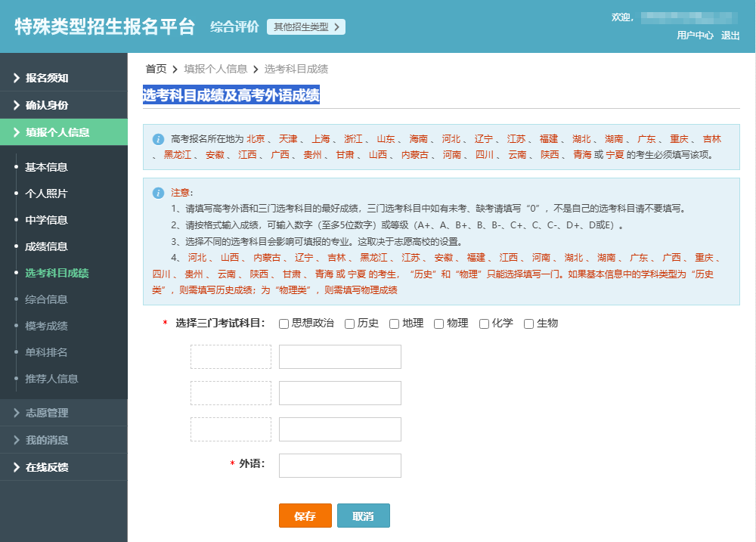Open the 其他招生类型 dropdown

305,26
